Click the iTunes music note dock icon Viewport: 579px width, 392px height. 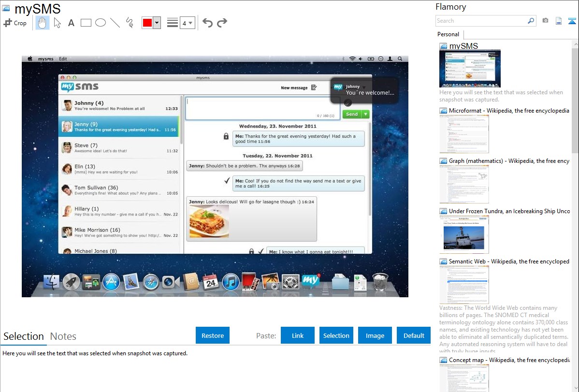pyautogui.click(x=231, y=282)
